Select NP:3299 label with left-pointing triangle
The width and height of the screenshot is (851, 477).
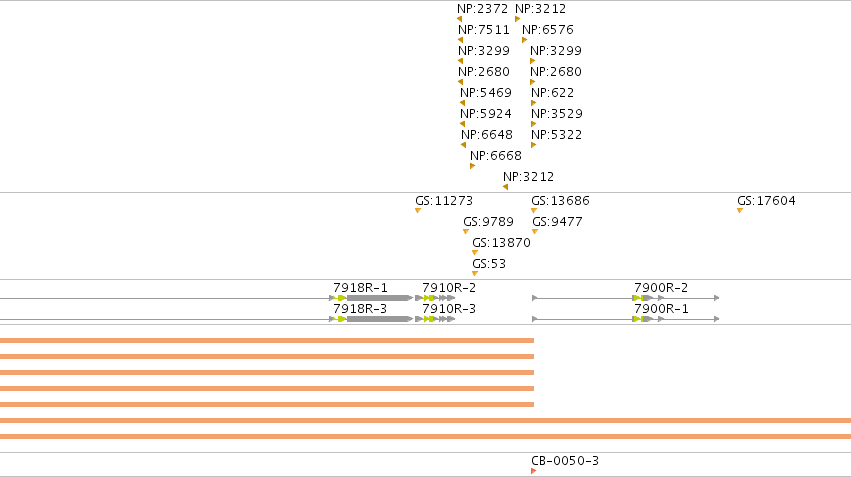tap(484, 51)
